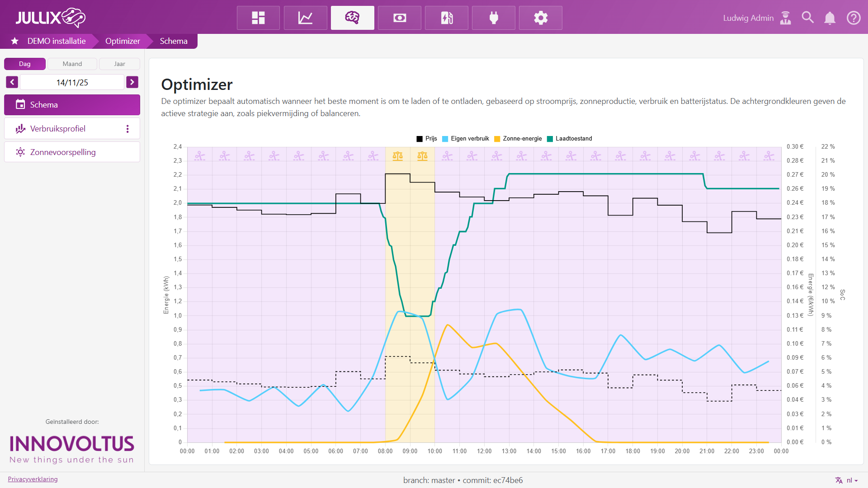This screenshot has width=868, height=488.
Task: Click the date field 14/11/25
Action: [x=72, y=82]
